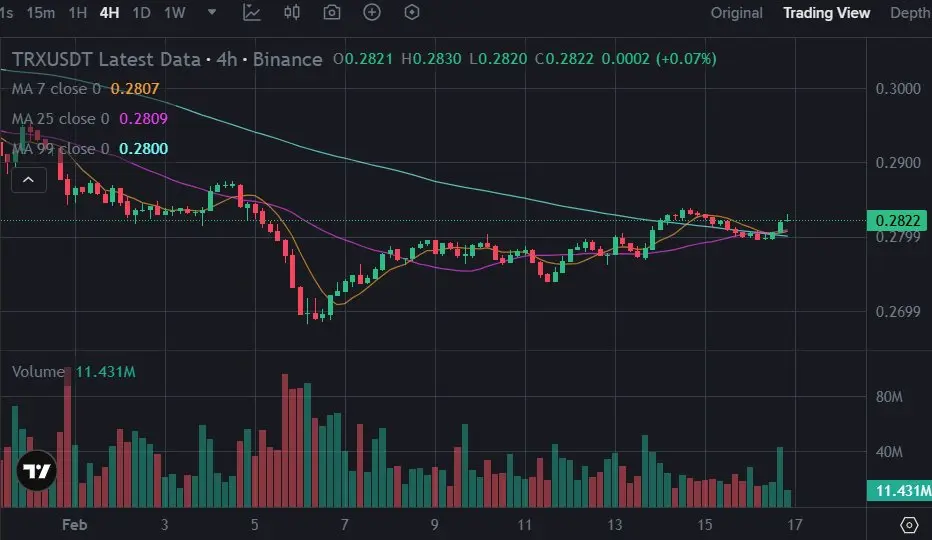
Task: Choose the 1W interval button
Action: point(175,12)
